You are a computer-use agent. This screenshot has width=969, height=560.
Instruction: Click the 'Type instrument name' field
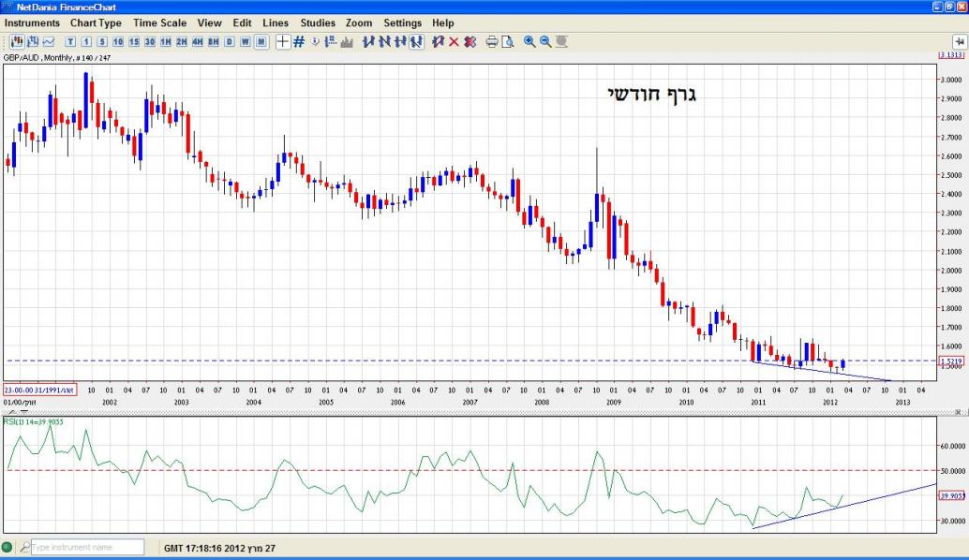tap(88, 547)
